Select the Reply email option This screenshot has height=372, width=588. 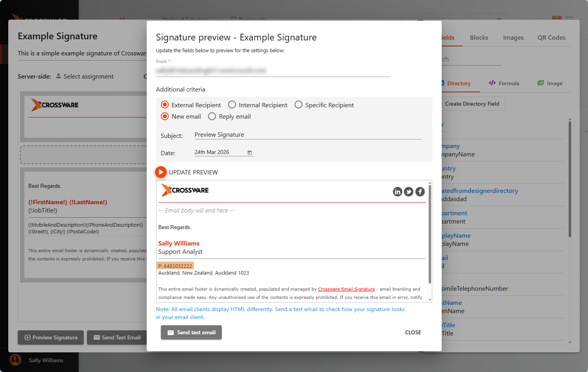pyautogui.click(x=212, y=117)
